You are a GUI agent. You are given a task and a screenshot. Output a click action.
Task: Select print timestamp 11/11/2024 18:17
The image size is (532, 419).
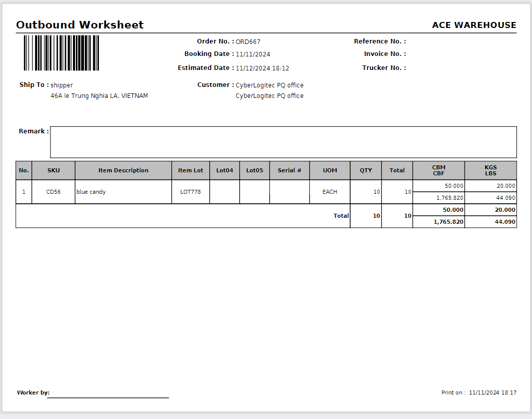coord(493,393)
